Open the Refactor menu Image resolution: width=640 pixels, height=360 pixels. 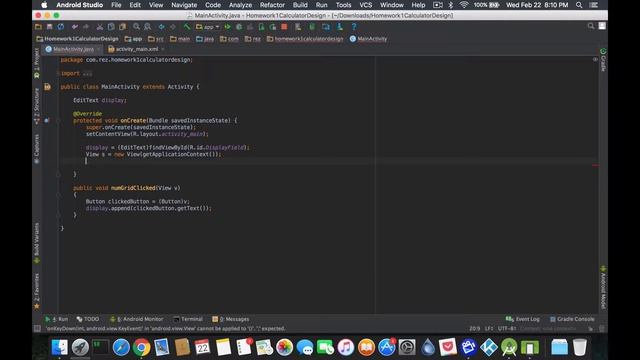pyautogui.click(x=272, y=5)
